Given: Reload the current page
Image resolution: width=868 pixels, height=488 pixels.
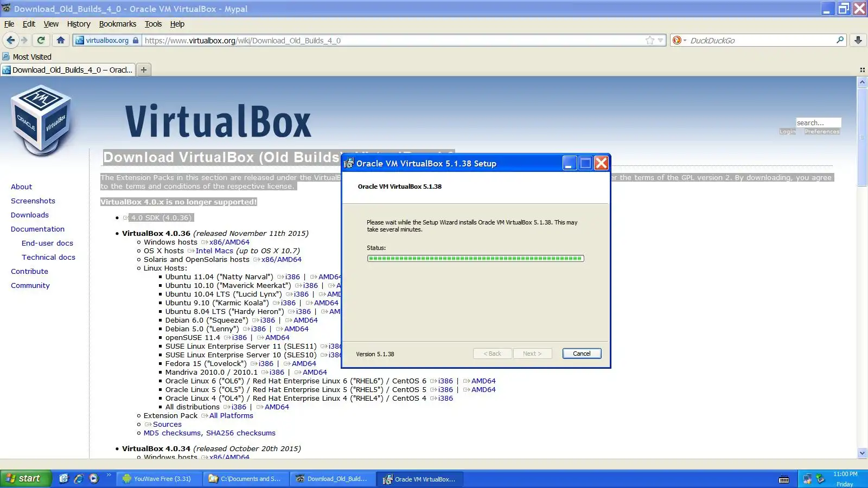Looking at the screenshot, I should pos(41,40).
